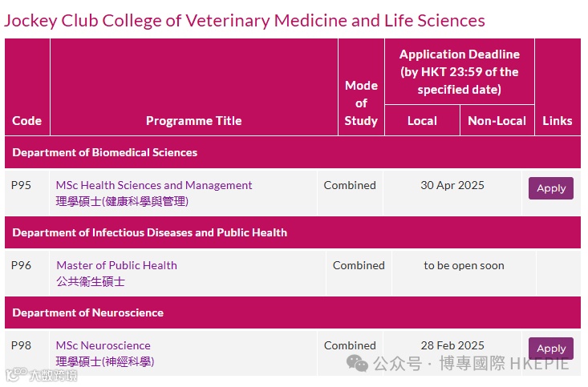Click the WeChat logo icon in watermark
Screen dimensions: 588x387
(358, 364)
